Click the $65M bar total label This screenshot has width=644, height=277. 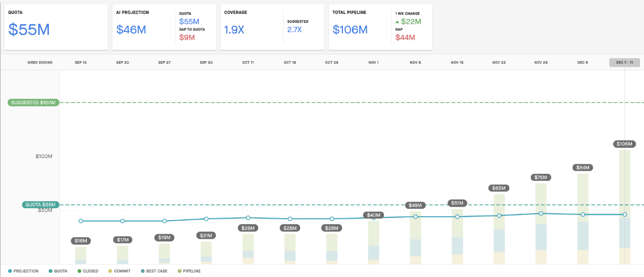pyautogui.click(x=499, y=188)
